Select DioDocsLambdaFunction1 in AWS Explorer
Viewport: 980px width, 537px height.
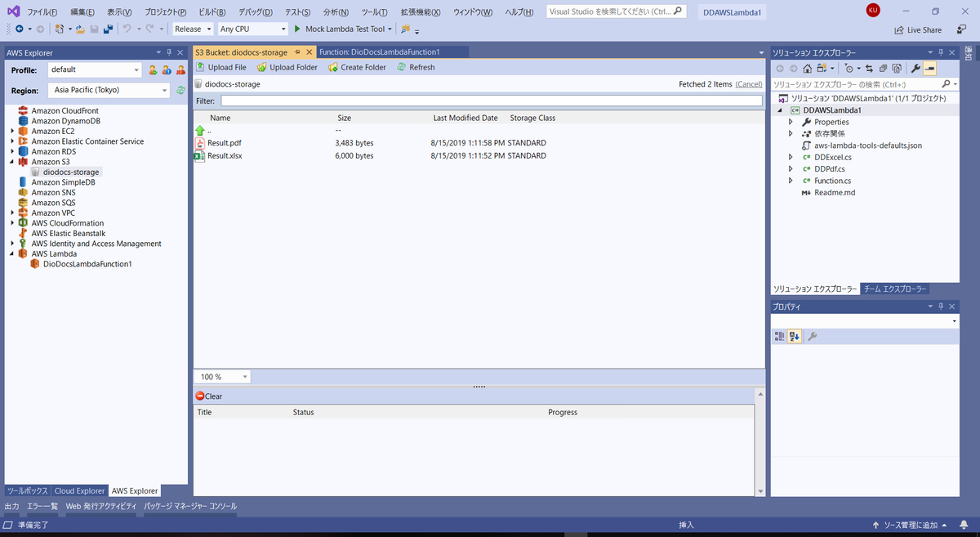click(x=87, y=264)
